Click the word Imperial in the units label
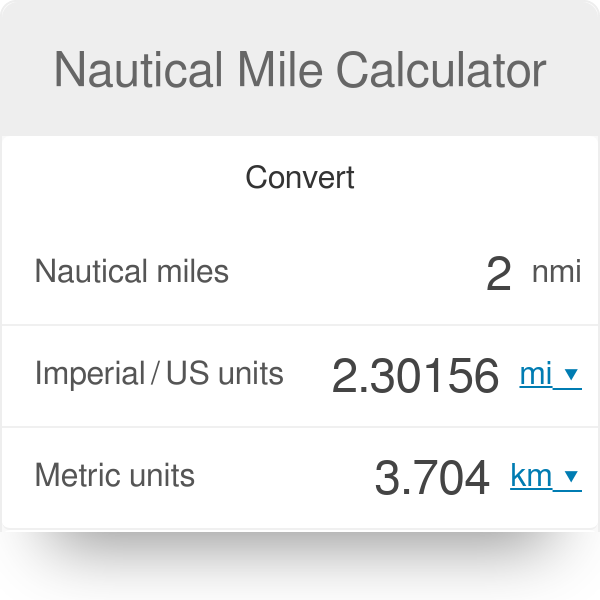Viewport: 600px width, 600px height. [90, 374]
